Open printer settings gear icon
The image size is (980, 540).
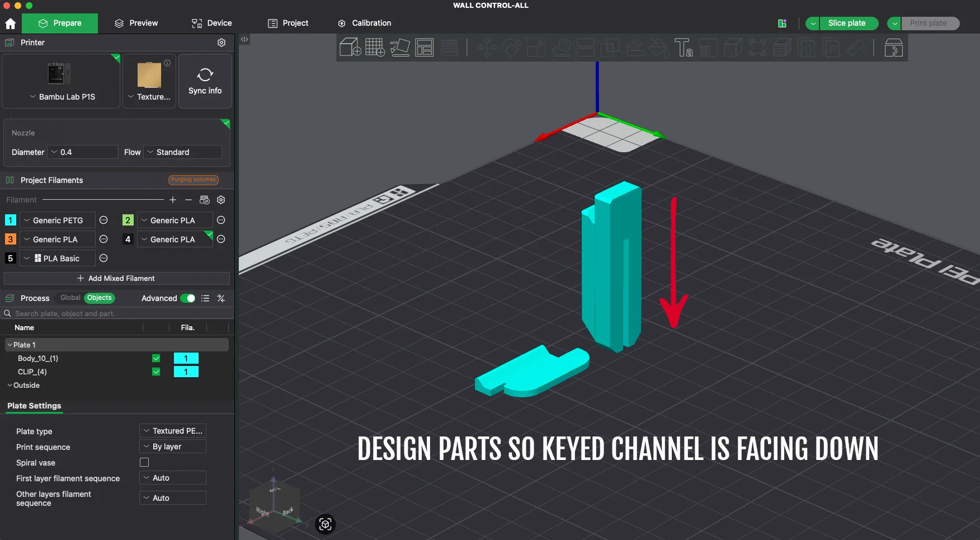222,43
